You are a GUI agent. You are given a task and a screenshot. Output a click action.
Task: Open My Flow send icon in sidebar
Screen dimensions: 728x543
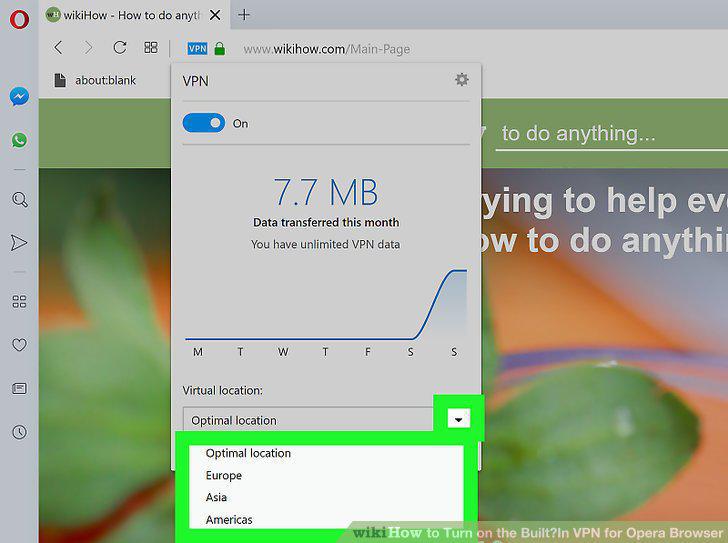pos(19,243)
